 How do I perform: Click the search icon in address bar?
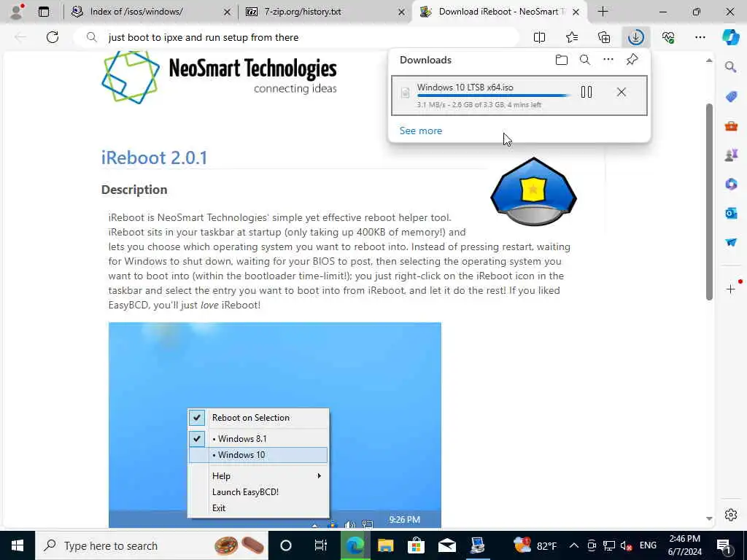(x=92, y=37)
